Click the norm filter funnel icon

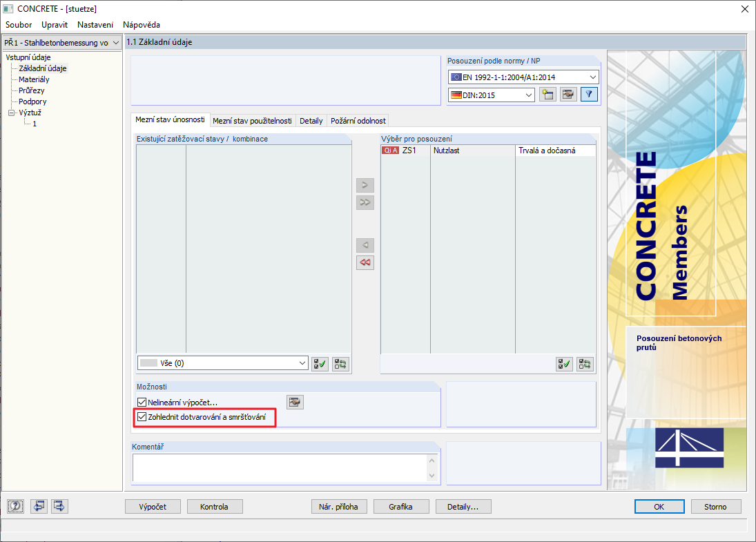[589, 95]
